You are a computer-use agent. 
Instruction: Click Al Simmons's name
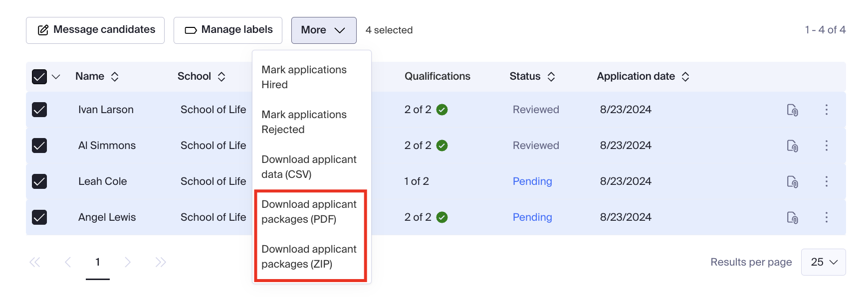[107, 146]
